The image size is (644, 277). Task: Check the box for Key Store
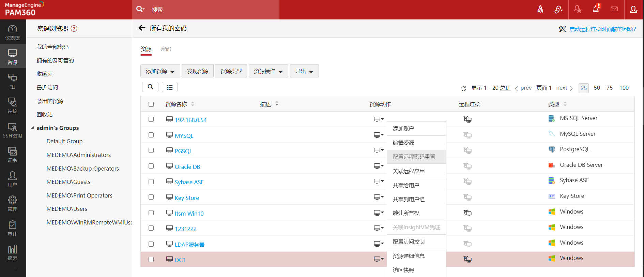point(151,197)
